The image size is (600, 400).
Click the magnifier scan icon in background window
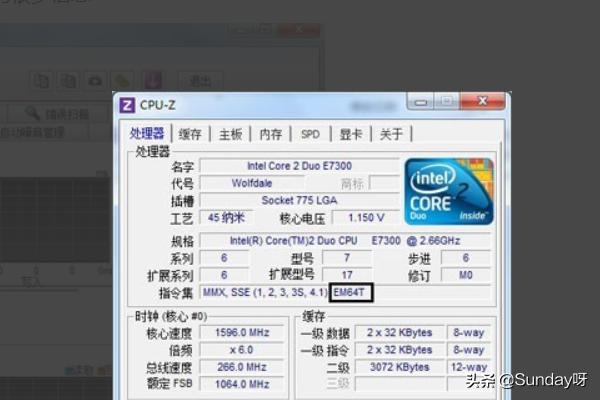[34, 114]
